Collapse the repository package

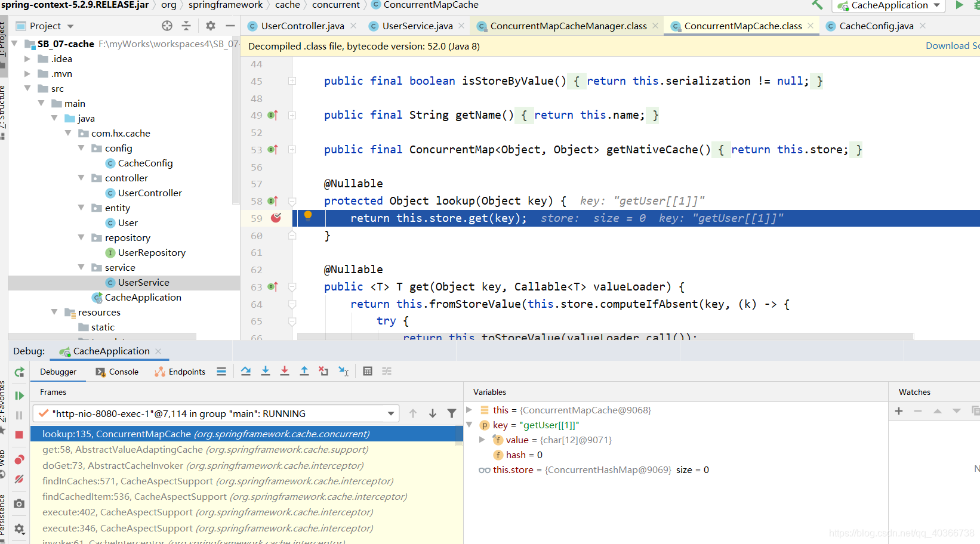81,237
